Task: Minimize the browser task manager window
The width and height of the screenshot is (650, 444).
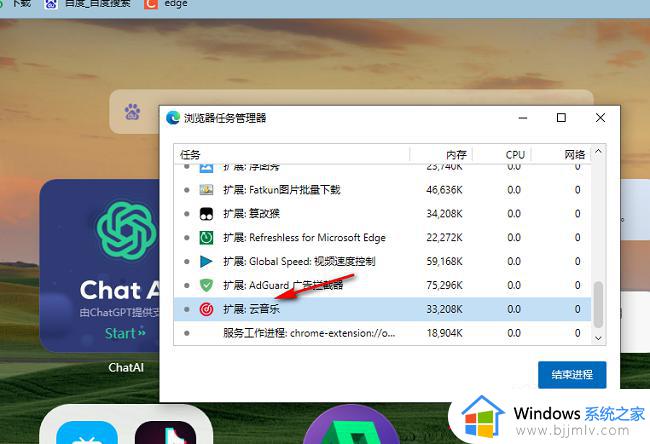Action: [x=523, y=118]
